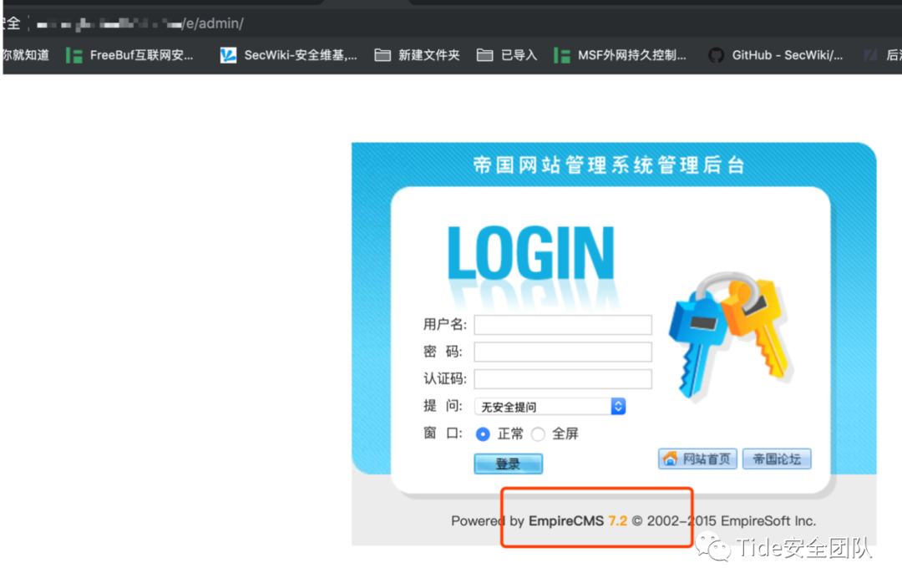
Task: Open the MSF外网持久控制 bookmark
Action: [x=620, y=55]
